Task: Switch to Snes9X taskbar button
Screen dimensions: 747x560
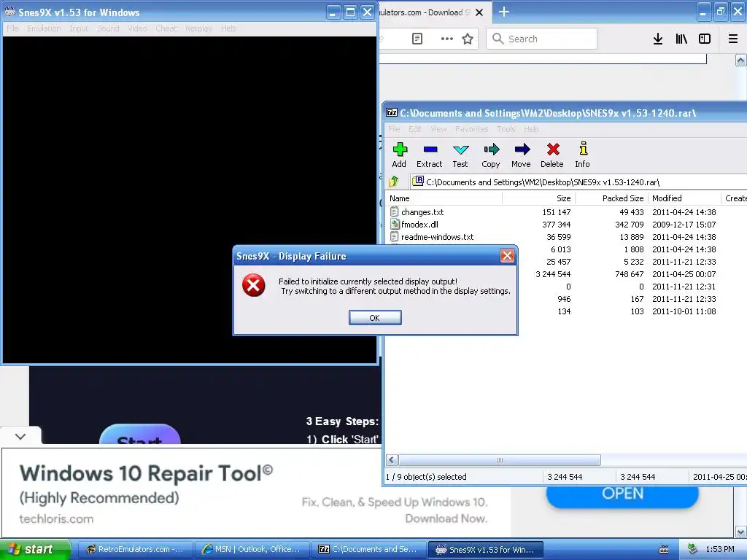Action: pyautogui.click(x=485, y=550)
